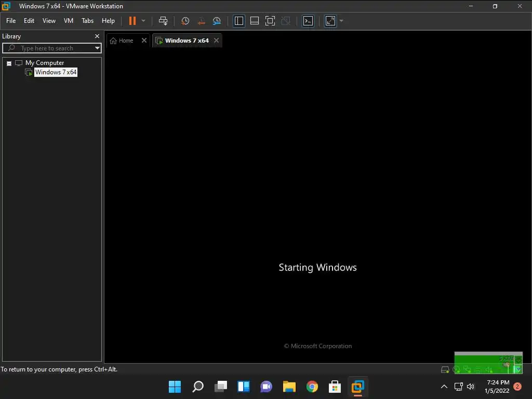
Task: Open the Tabs menu
Action: [87, 21]
